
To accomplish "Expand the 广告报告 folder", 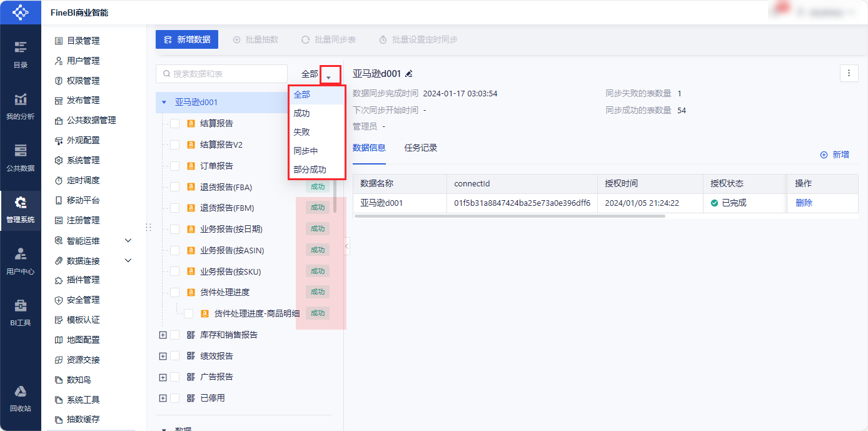I will 163,377.
